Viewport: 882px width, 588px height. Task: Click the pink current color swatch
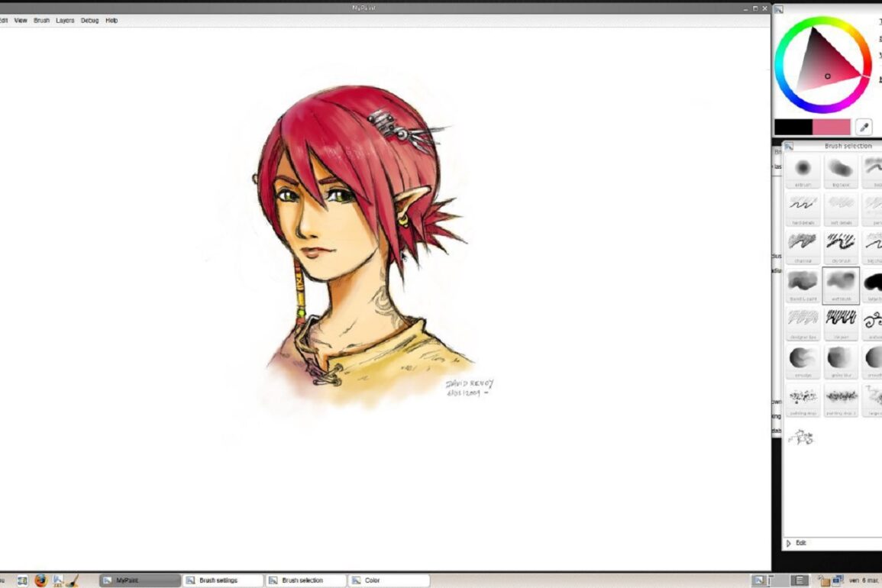pyautogui.click(x=832, y=127)
